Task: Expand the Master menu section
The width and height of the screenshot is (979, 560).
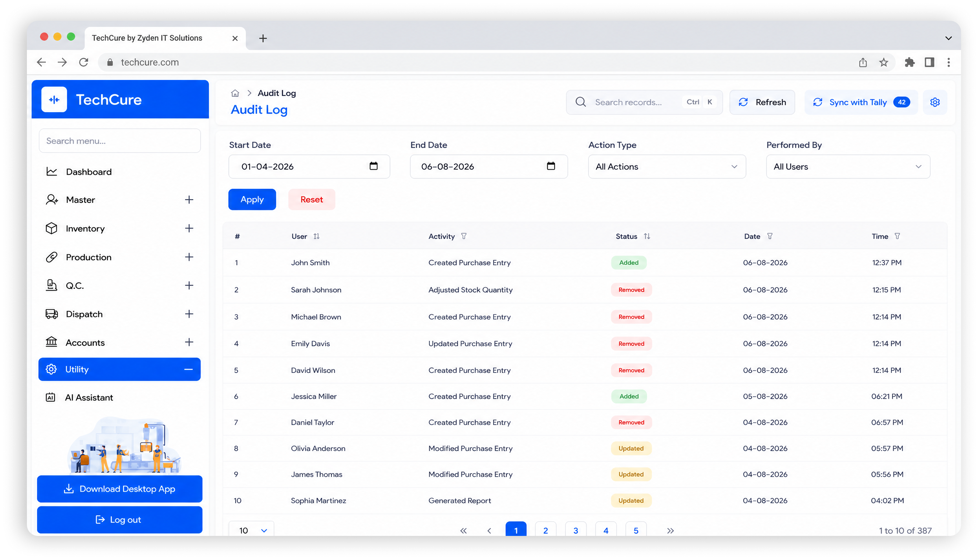Action: 189,200
